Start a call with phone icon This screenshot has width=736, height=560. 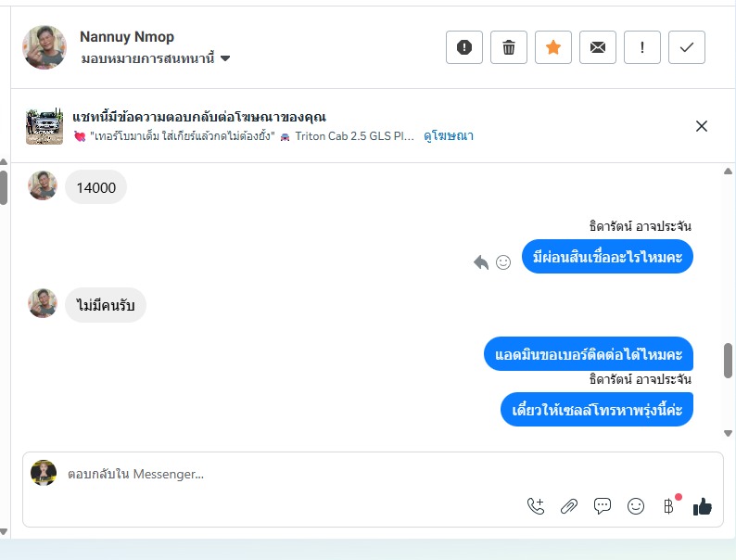point(536,506)
